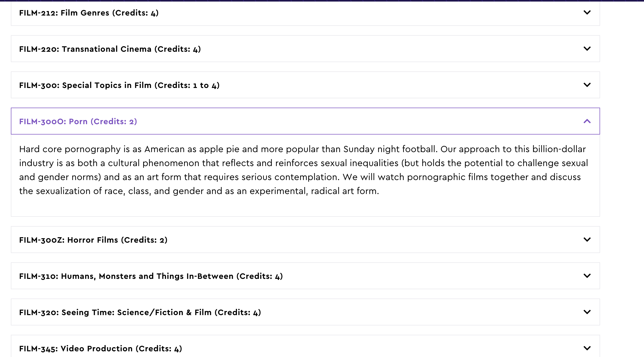Expand FILM-310: Humans, Monsters and Things In-Between
Screen dimensions: 644x357
click(x=151, y=276)
